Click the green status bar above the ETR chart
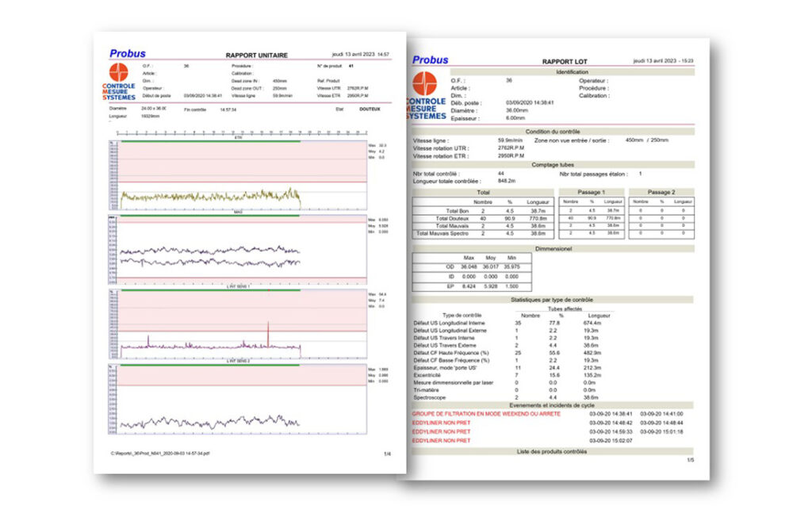 click(x=209, y=141)
